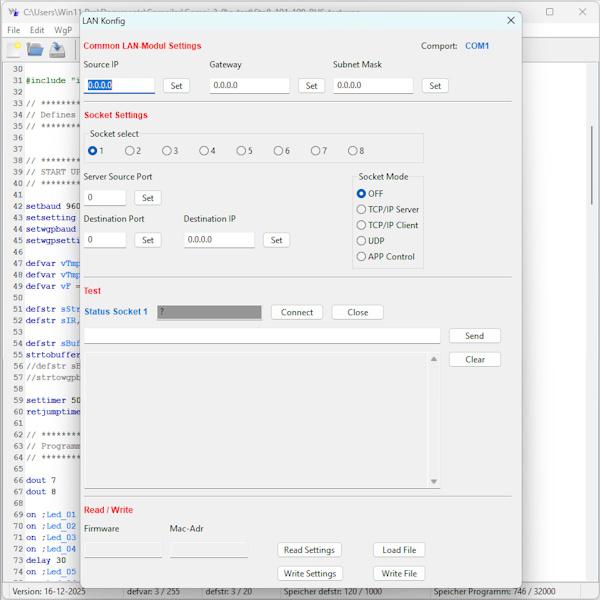Click Set next to Gateway field
This screenshot has width=600, height=600.
tap(311, 86)
